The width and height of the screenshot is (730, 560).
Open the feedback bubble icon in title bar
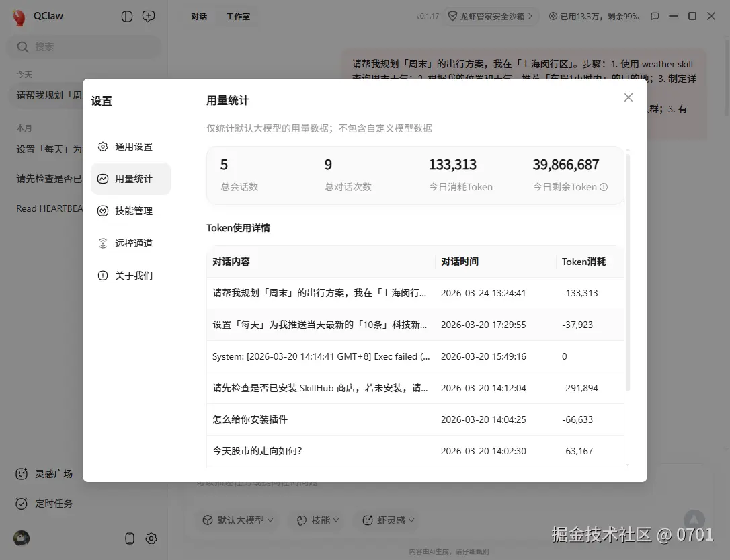click(x=655, y=16)
